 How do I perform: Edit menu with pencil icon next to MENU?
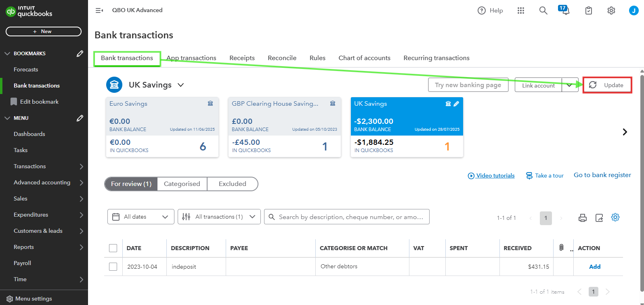(x=80, y=118)
